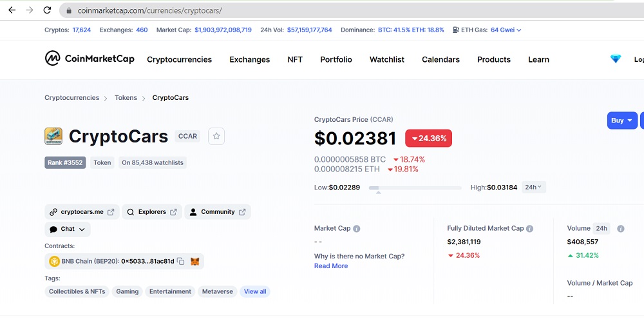Click the 0.000008215 ETH price text

347,169
